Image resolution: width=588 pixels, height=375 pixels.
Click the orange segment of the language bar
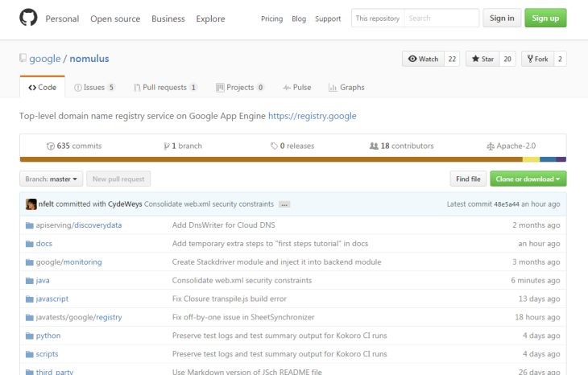[271, 159]
